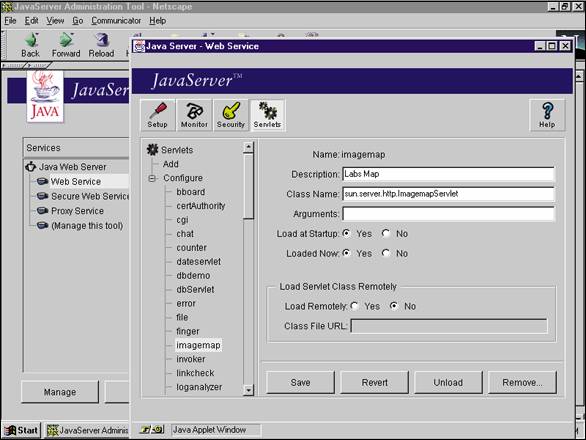Click the servlet list scrollbar thumb
The height and width of the screenshot is (440, 586).
pyautogui.click(x=248, y=186)
